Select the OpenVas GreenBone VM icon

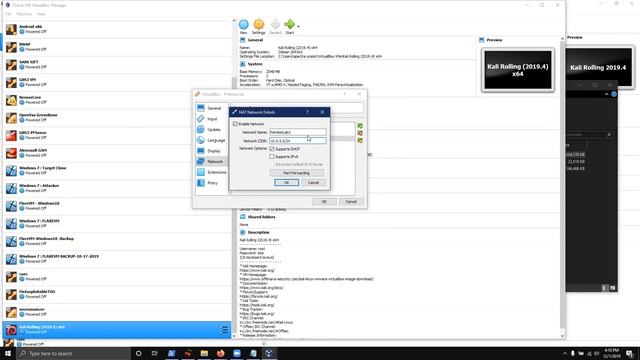tap(11, 118)
